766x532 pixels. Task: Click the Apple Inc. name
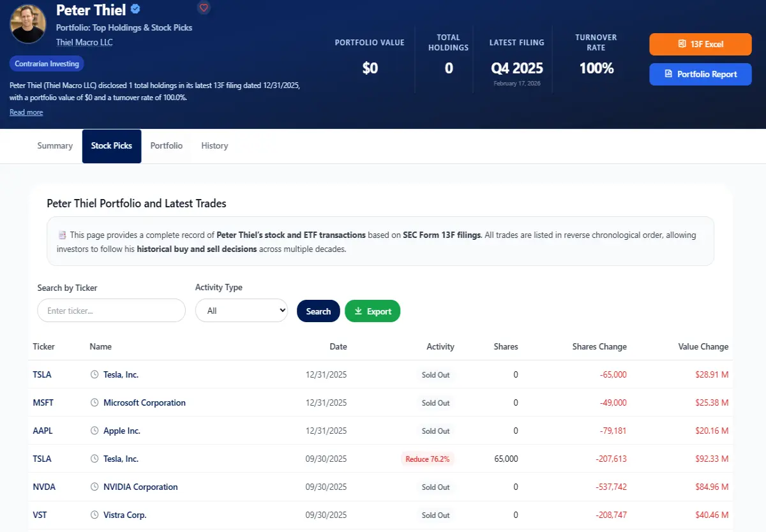pos(122,431)
